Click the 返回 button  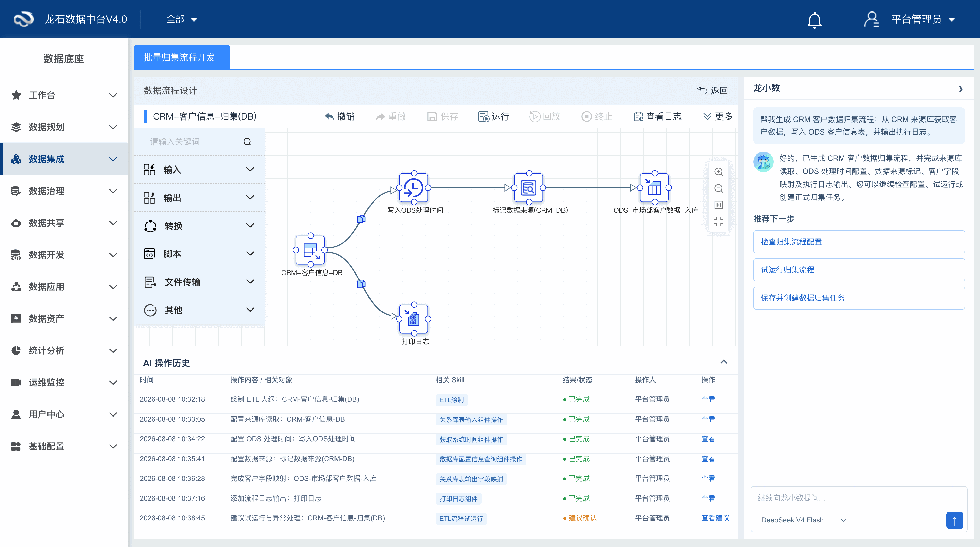coord(713,91)
